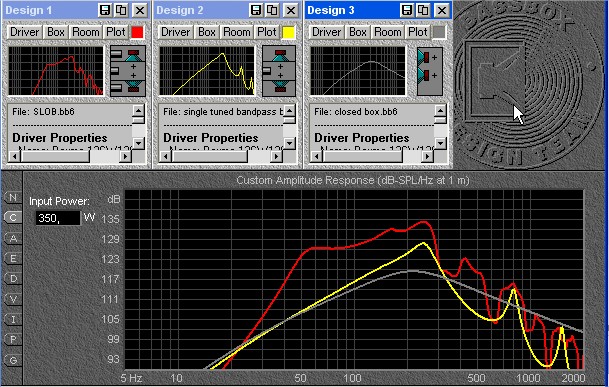609x387 pixels.
Task: Open the Box tab in Design 2
Action: pyautogui.click(x=207, y=32)
